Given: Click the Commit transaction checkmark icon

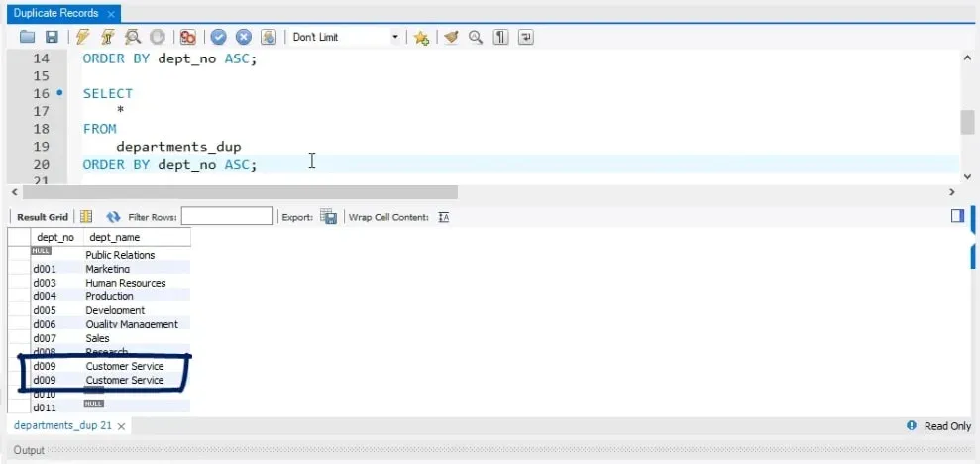Looking at the screenshot, I should pyautogui.click(x=218, y=37).
